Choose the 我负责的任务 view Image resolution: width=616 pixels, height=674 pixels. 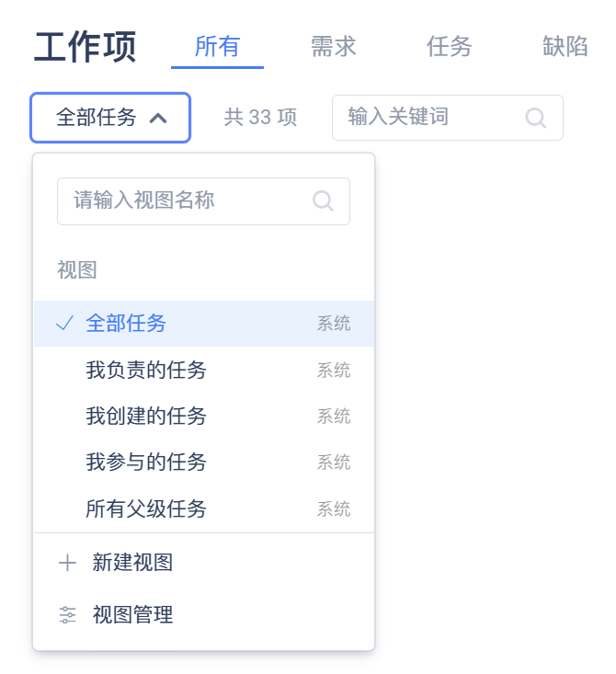coord(146,371)
